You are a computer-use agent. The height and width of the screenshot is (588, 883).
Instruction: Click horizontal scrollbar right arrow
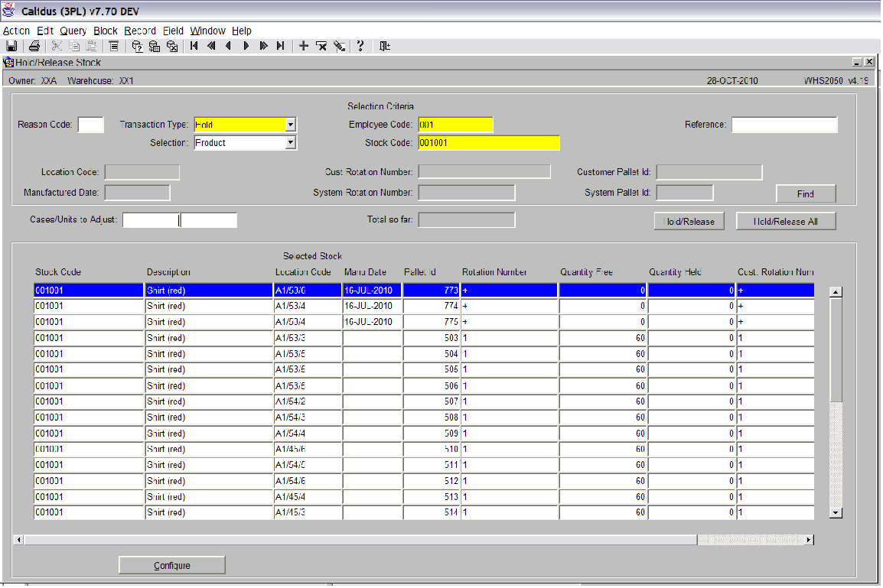(808, 540)
